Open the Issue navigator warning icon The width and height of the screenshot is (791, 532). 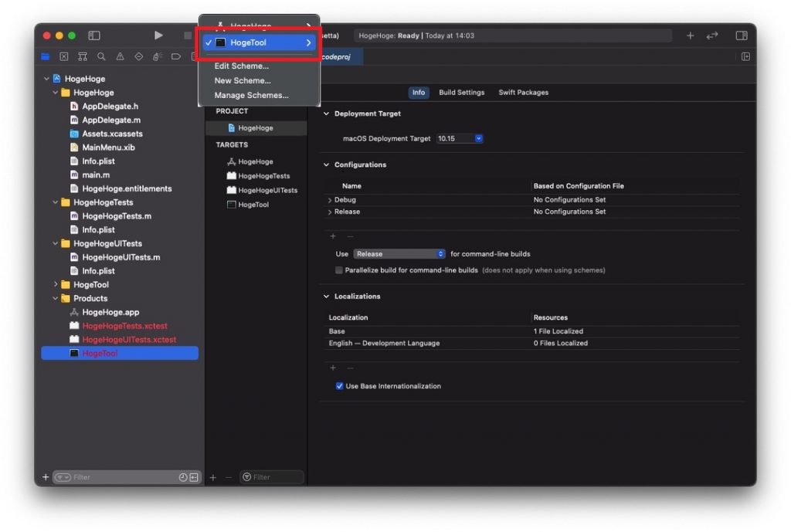point(120,56)
